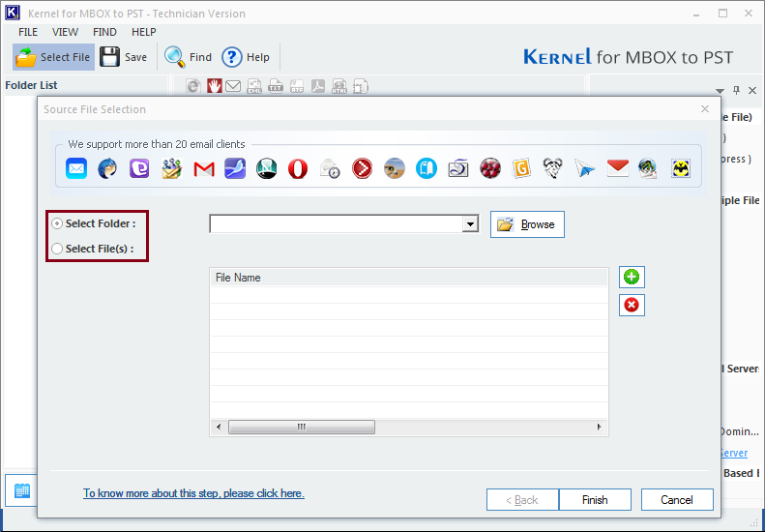Image resolution: width=765 pixels, height=532 pixels.
Task: Click the Browse button
Action: 527,224
